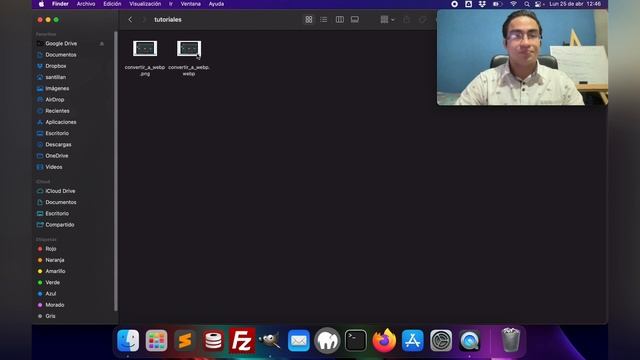Open battery status in menu bar
This screenshot has height=360, width=640.
point(497,4)
